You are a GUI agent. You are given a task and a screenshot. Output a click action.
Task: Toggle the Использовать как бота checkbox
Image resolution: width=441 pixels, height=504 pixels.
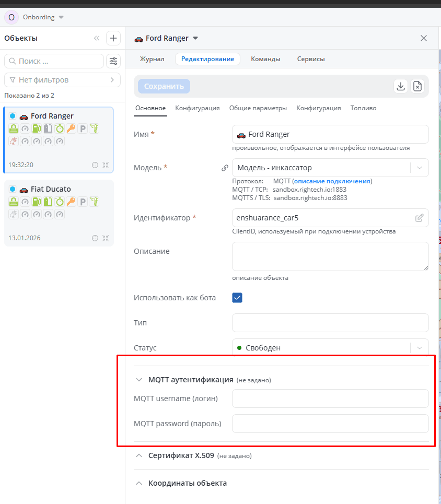pos(237,298)
